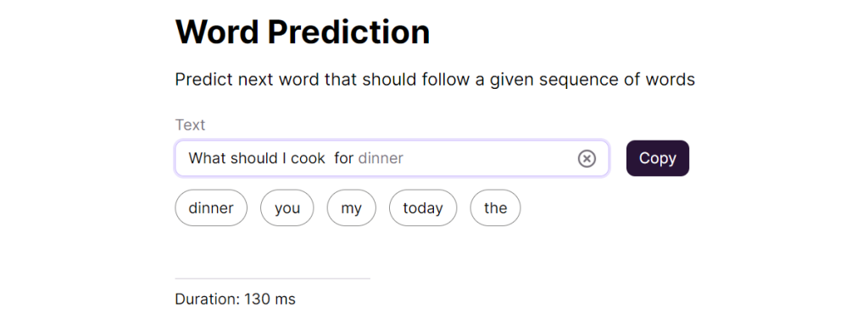This screenshot has width=868, height=331.
Task: Click the "Word Prediction" page heading
Action: pos(303,31)
